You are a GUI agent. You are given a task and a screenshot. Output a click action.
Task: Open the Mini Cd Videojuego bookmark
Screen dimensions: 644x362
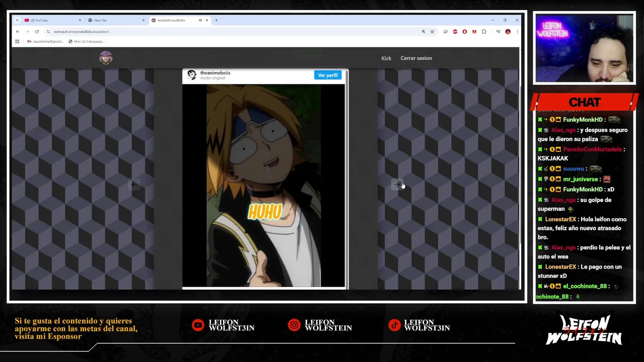[x=87, y=41]
